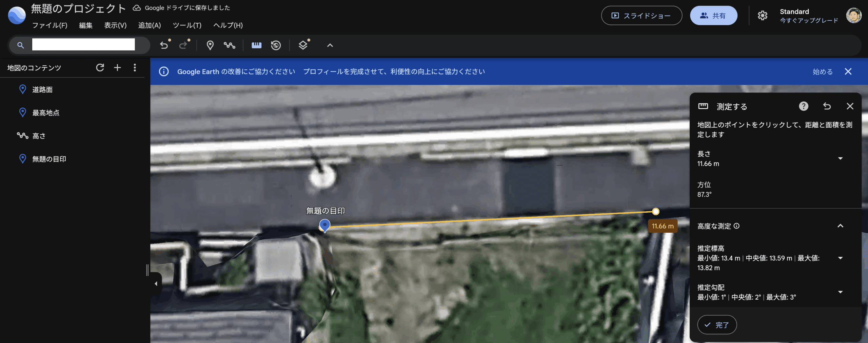Click the measurement line end point

(x=655, y=212)
